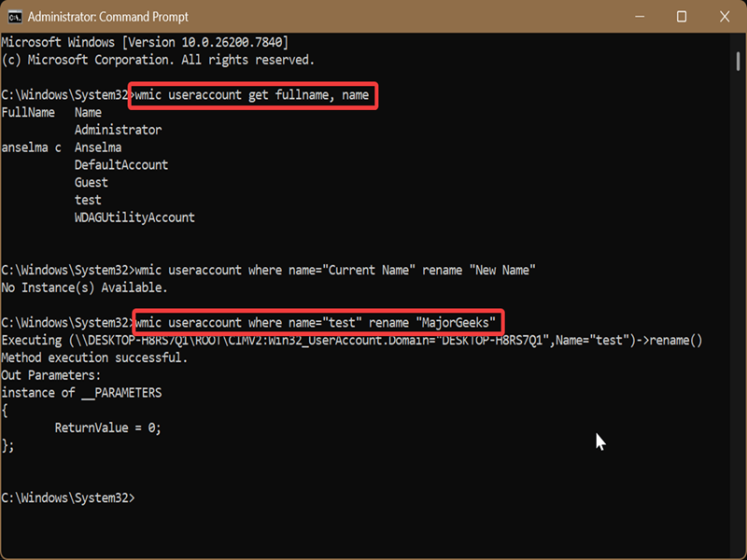Click the Microsoft Corporation copyright line
Viewport: 747px width, 560px height.
tap(158, 60)
